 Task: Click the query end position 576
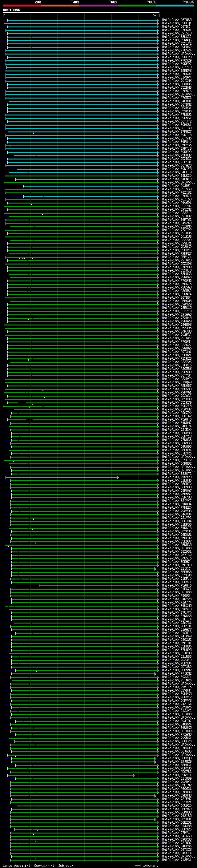click(x=155, y=15)
